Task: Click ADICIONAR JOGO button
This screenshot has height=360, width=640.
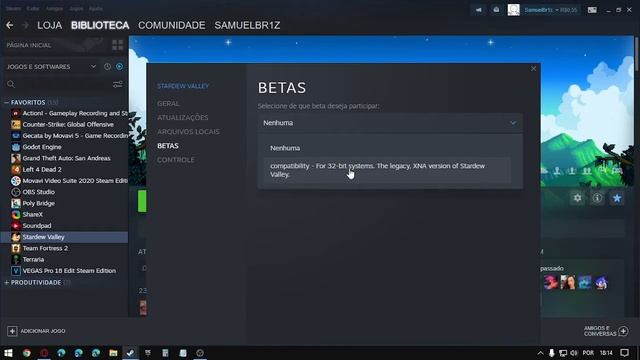Action: click(x=37, y=331)
